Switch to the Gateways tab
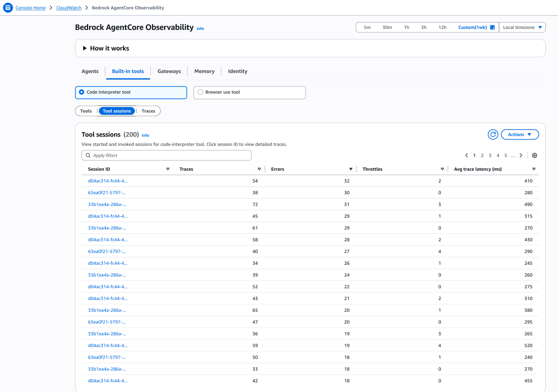Image resolution: width=558 pixels, height=392 pixels. [169, 71]
